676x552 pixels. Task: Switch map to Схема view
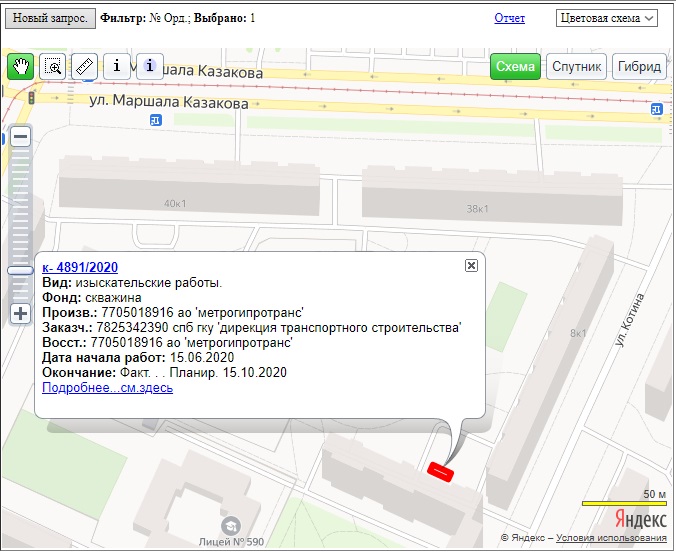tap(515, 67)
